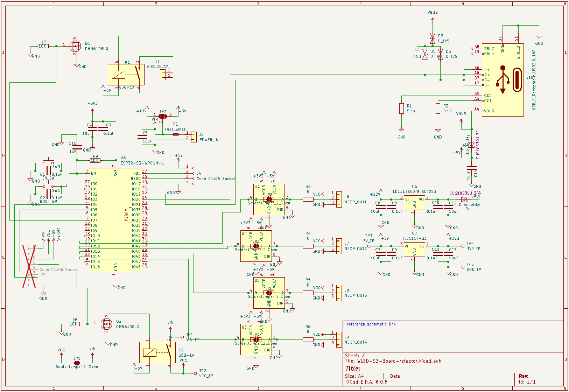Click the JP1 SolderJumper_2_Open symbol
Viewport: 569px width, 392px height.
[77, 363]
